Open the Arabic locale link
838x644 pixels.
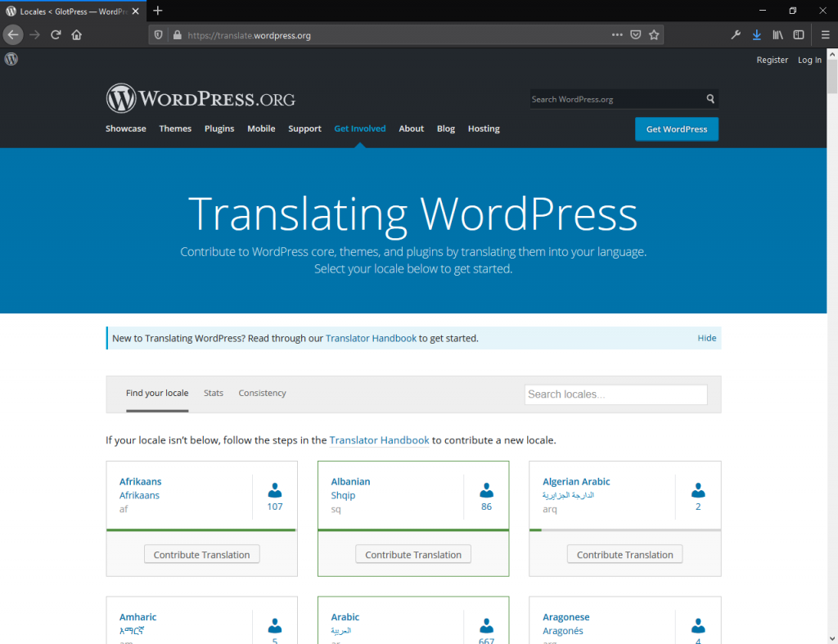(x=345, y=617)
